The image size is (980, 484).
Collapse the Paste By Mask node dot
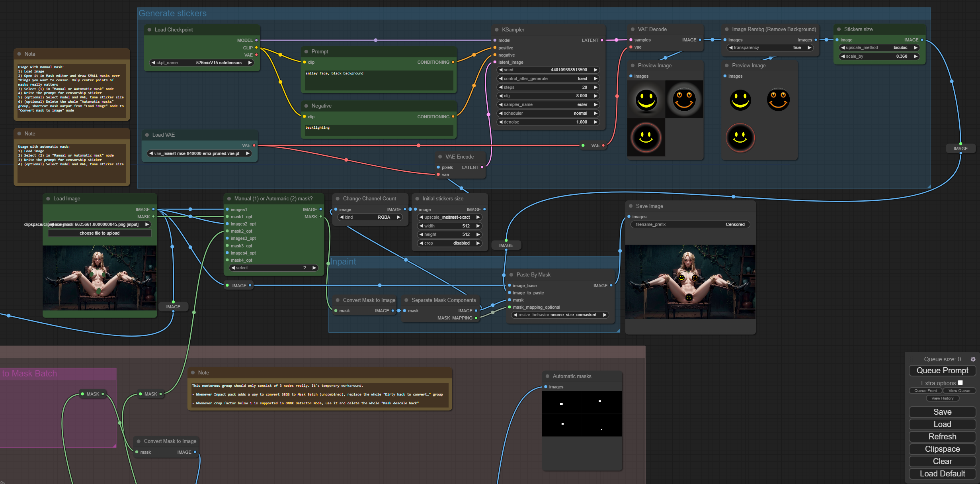click(511, 275)
